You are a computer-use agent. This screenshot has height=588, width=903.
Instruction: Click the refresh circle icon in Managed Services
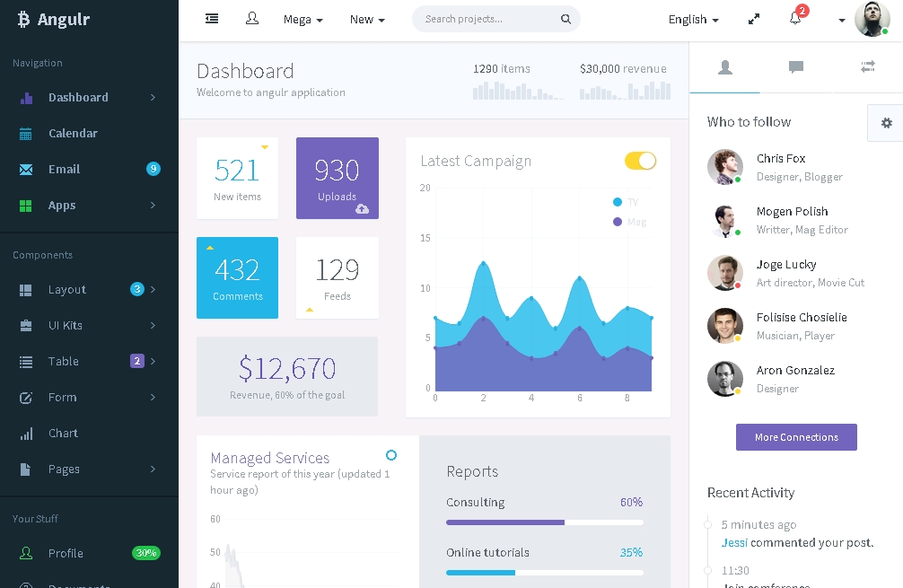(x=390, y=455)
